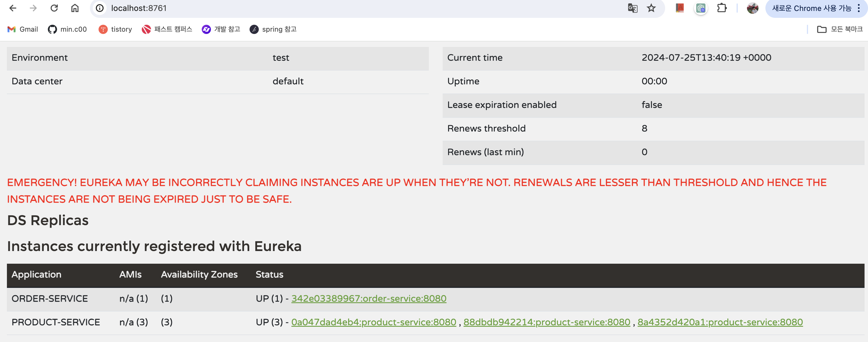This screenshot has width=868, height=342.
Task: Click the browser forward arrow
Action: pyautogui.click(x=33, y=8)
